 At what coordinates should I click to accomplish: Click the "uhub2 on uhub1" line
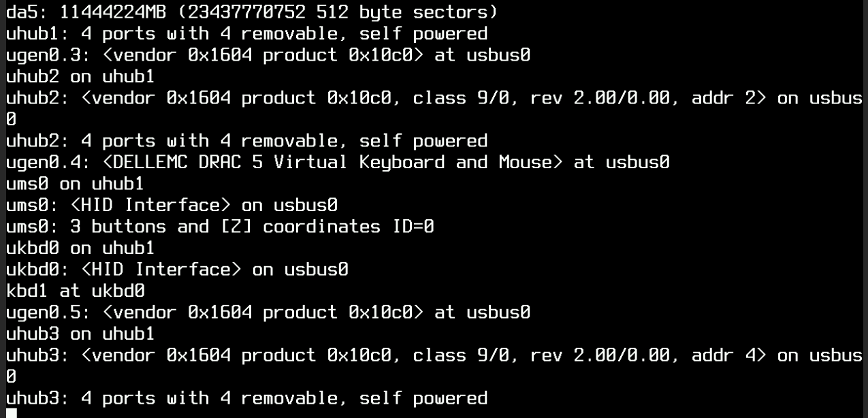tap(80, 76)
